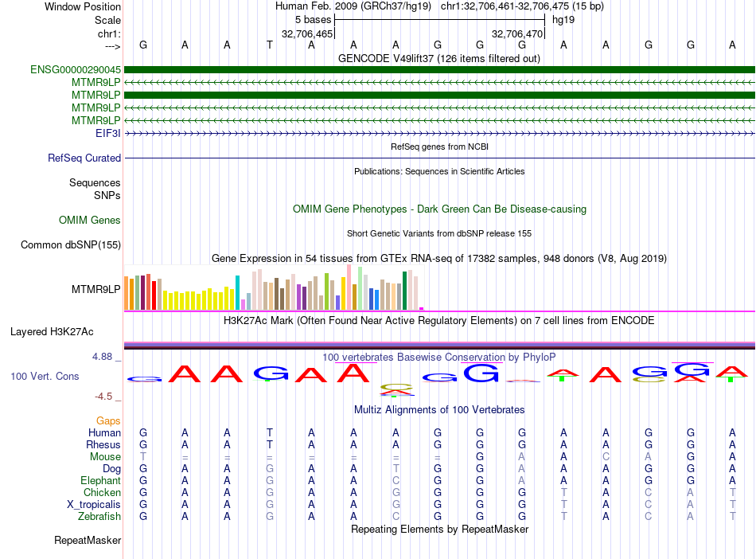756x559 pixels.
Task: Open the RefSeq Curated track label
Action: pos(84,158)
